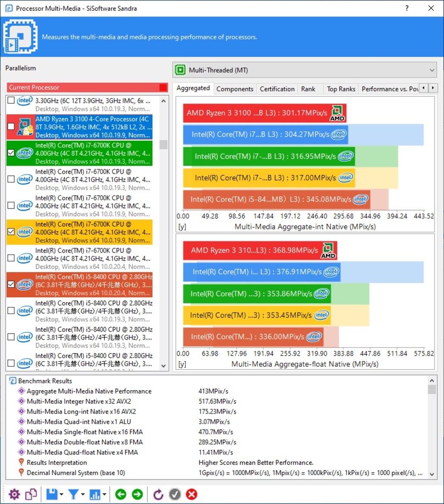Click the Benchmark Results heading icon
This screenshot has height=504, width=444.
click(x=13, y=381)
